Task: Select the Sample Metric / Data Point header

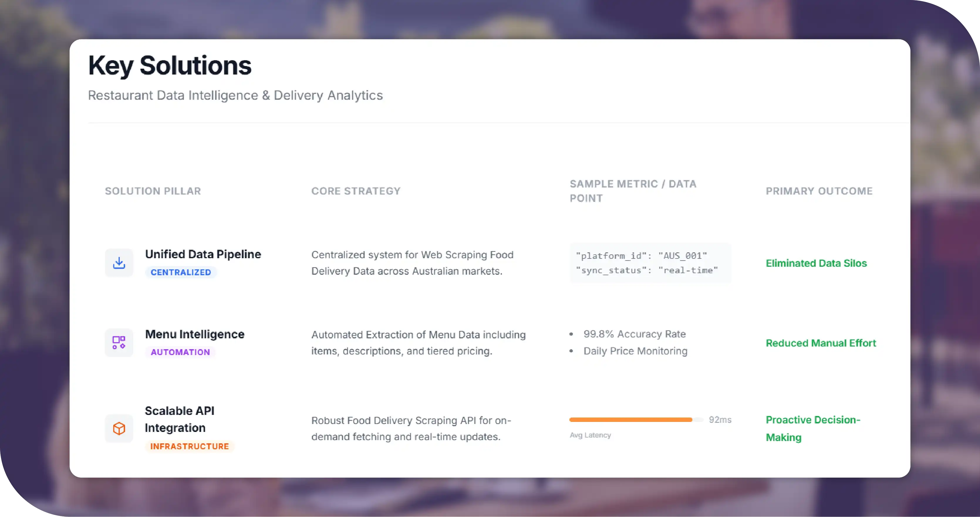Action: (633, 191)
